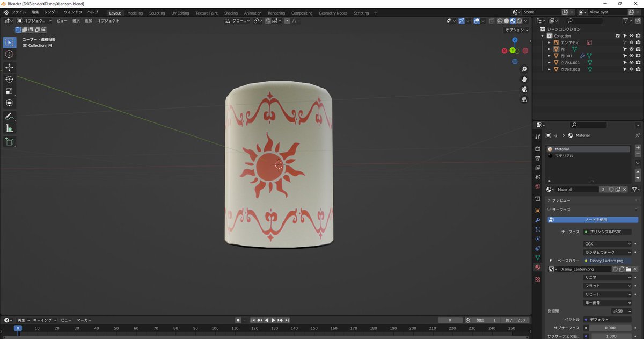Click the ノードを使用 button
The image size is (644, 339).
point(593,220)
